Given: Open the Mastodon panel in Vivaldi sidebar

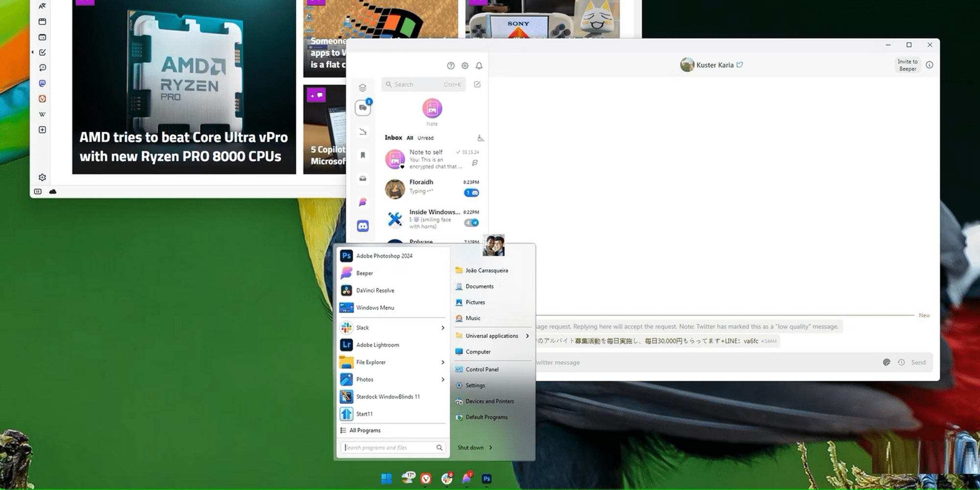Looking at the screenshot, I should click(42, 83).
